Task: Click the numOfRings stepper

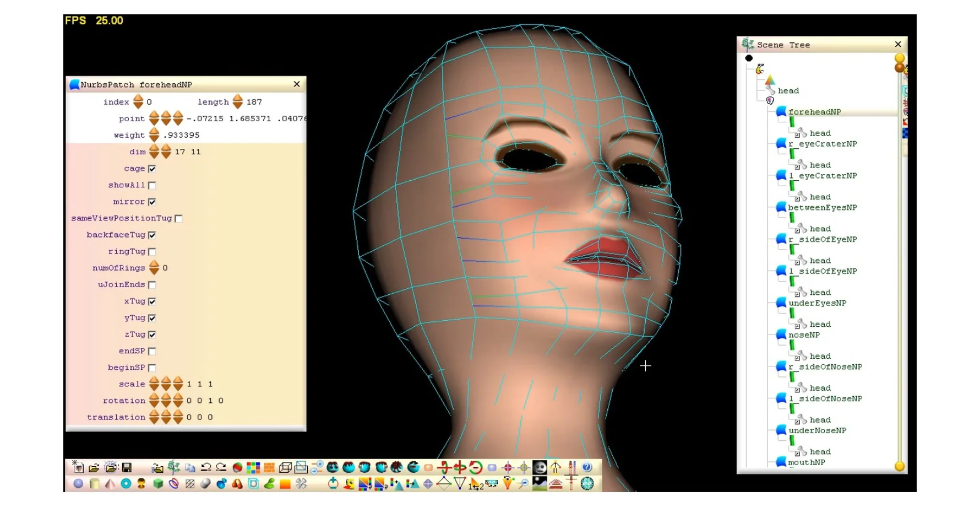Action: [154, 268]
